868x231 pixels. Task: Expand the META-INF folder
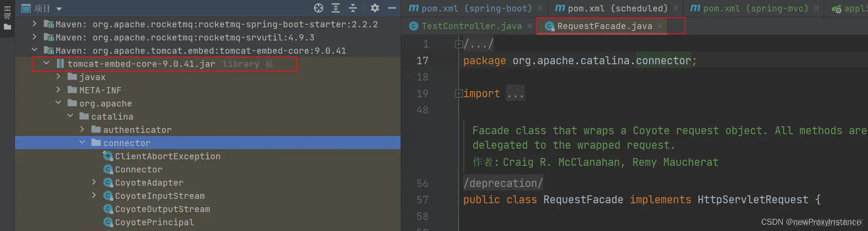pyautogui.click(x=58, y=90)
